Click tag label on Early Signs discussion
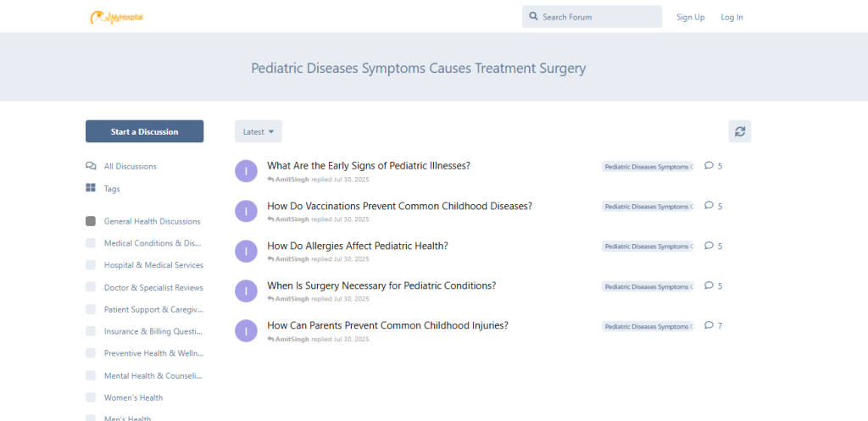 [x=648, y=167]
